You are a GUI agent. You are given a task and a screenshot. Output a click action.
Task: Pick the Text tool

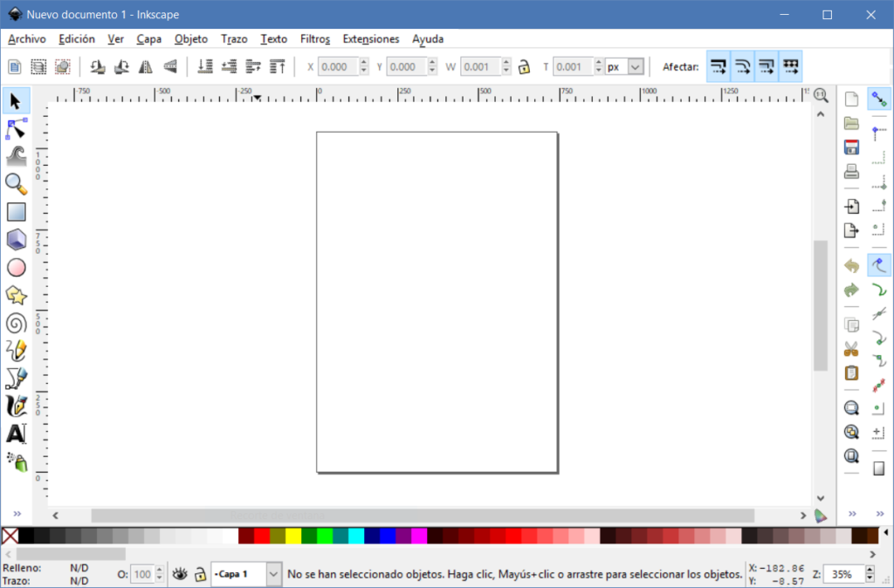(15, 434)
